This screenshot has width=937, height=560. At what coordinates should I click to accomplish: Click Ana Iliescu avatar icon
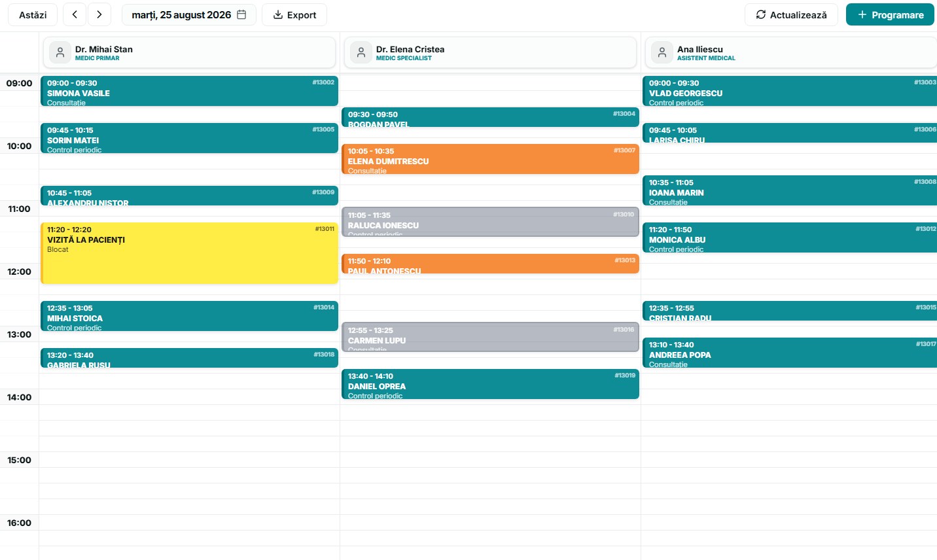(662, 52)
